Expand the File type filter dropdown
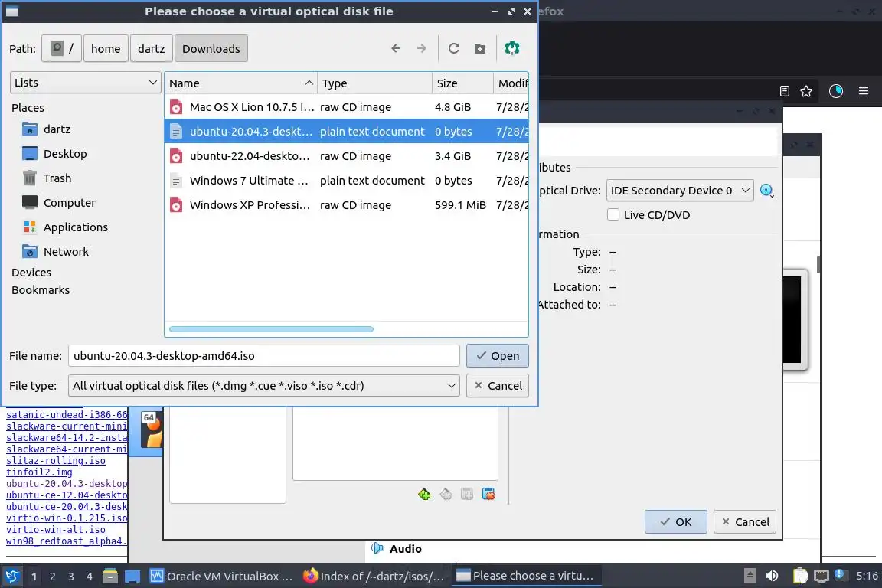This screenshot has height=588, width=882. 264,385
